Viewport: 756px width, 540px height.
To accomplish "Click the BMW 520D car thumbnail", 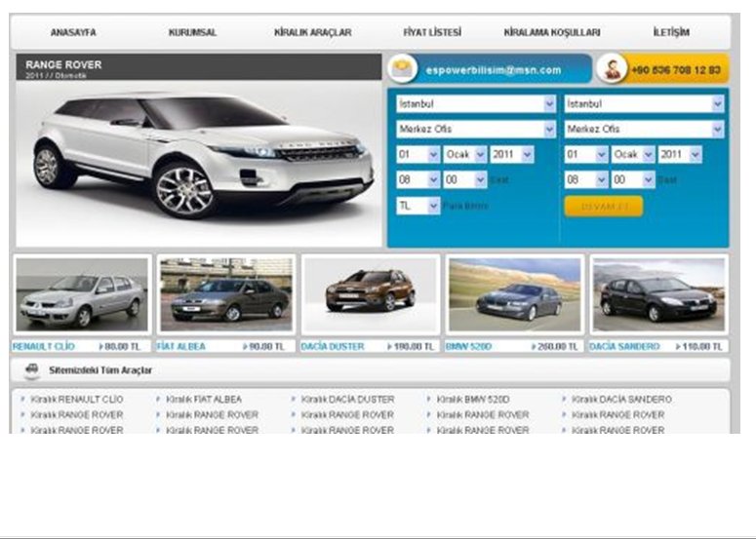I will coord(514,294).
